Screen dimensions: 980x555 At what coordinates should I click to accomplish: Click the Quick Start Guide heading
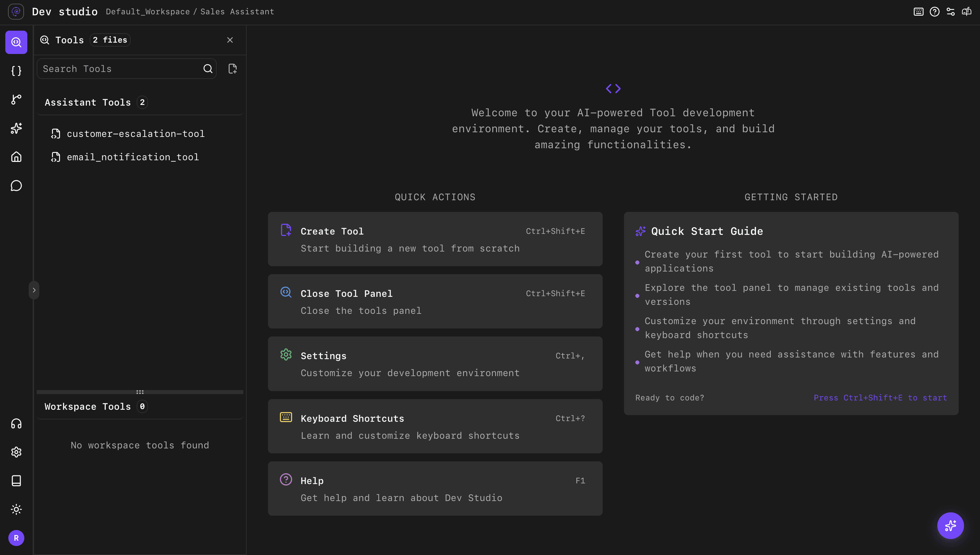707,231
